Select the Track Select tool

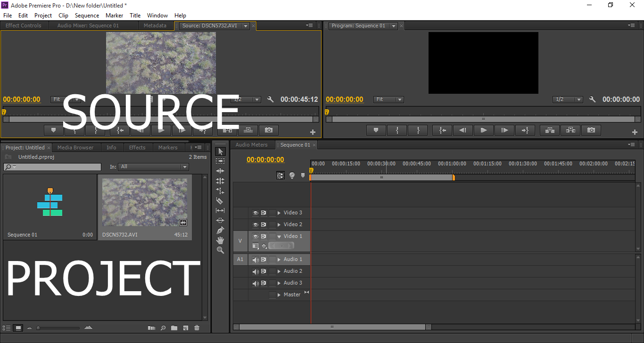(x=220, y=161)
